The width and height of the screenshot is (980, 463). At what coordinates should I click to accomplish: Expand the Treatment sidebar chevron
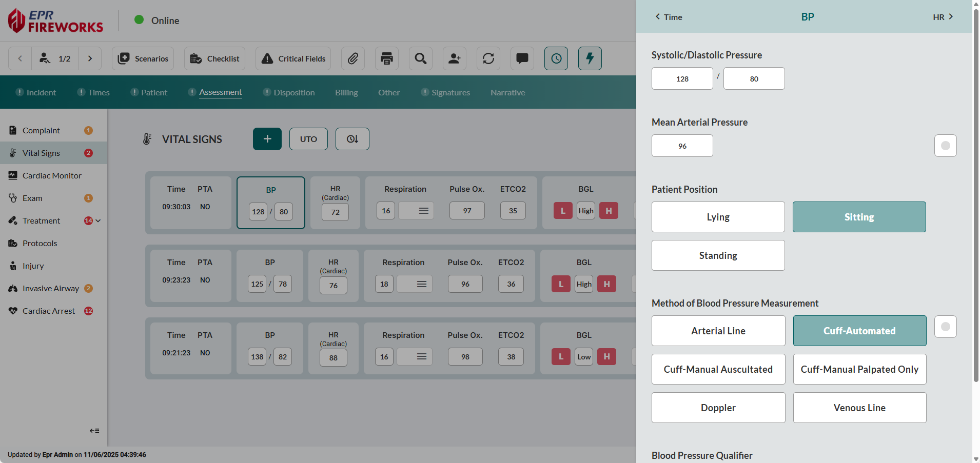tap(98, 220)
